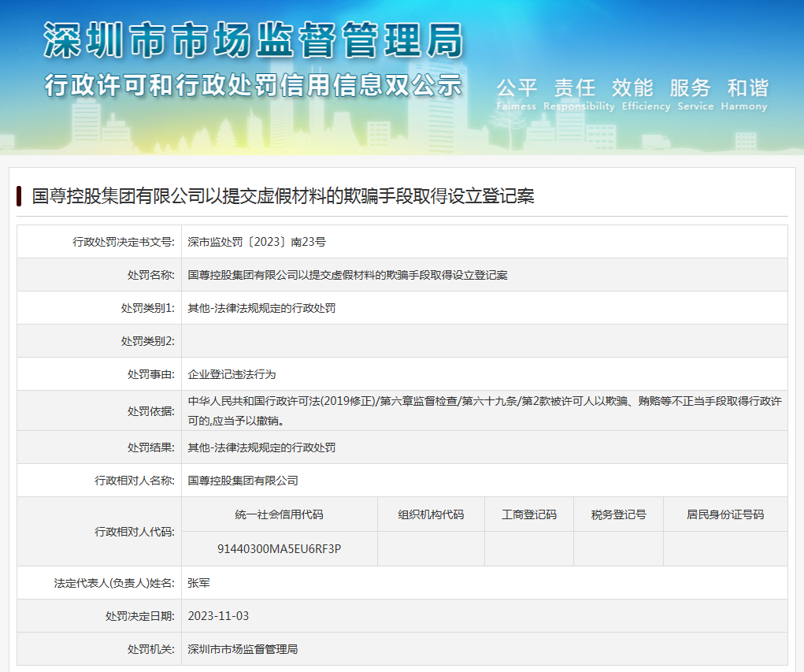Click the empty 处罚类别2 value cell
This screenshot has width=804, height=672.
[484, 341]
